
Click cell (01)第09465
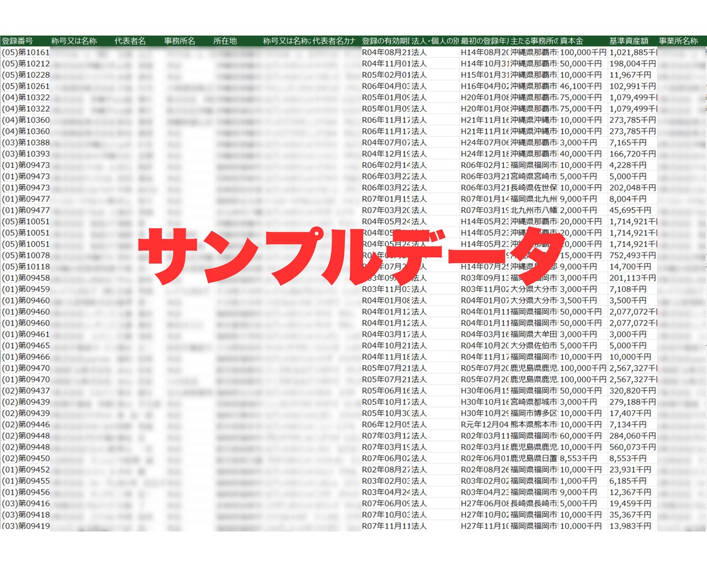pos(25,346)
